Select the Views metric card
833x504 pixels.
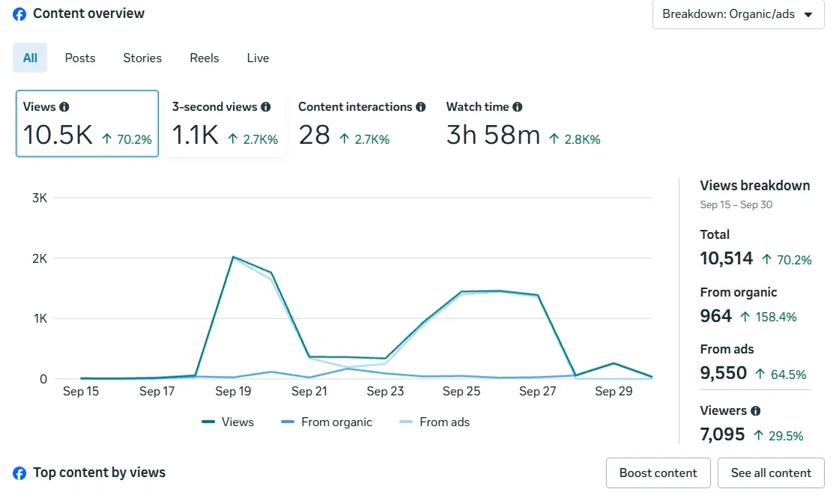(87, 124)
